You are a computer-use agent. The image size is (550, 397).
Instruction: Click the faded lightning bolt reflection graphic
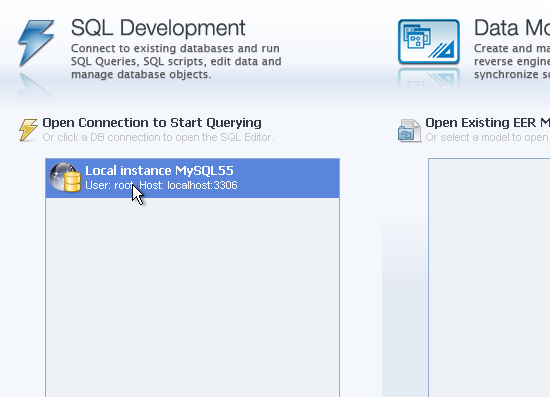[x=35, y=85]
